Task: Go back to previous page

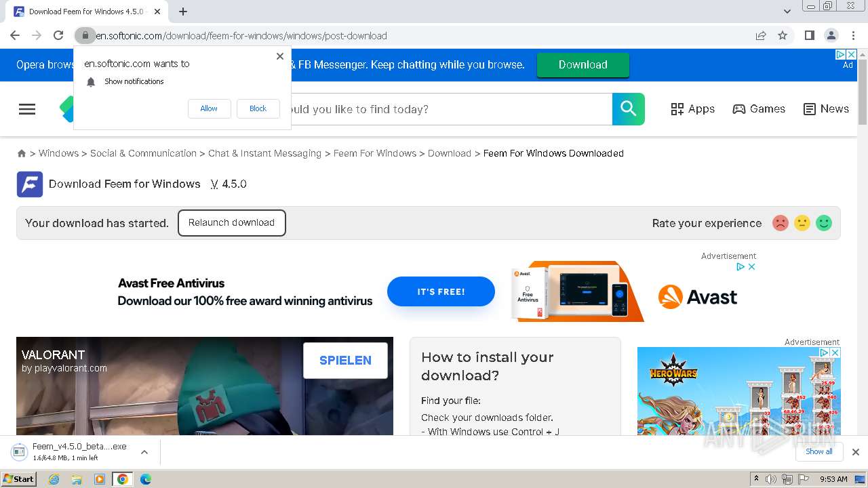Action: 15,35
